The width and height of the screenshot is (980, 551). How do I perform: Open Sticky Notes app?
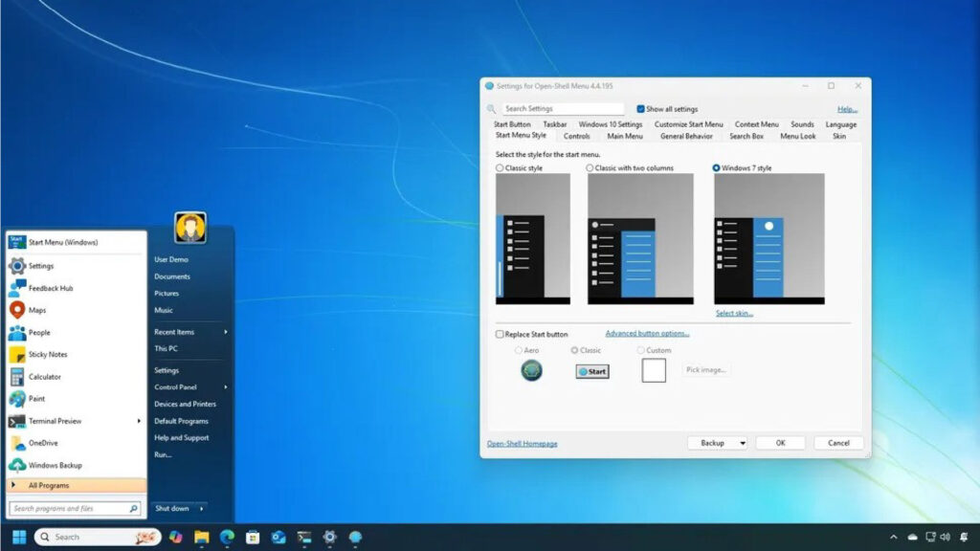47,354
